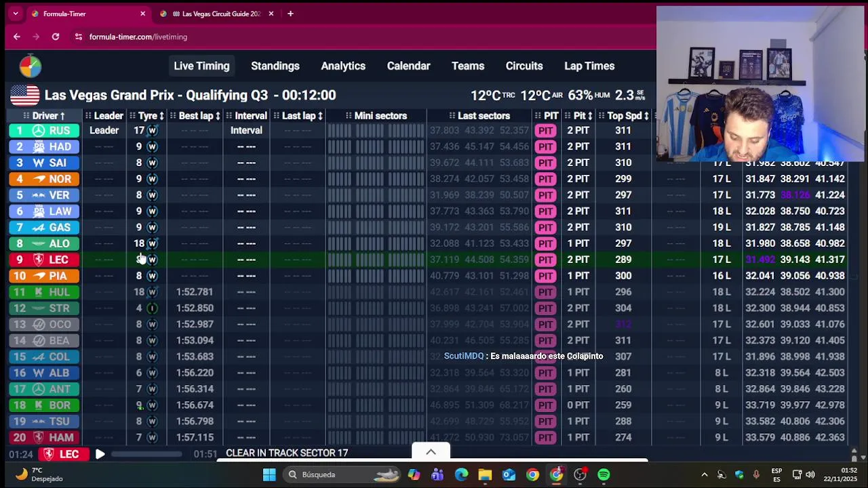This screenshot has width=868, height=488.
Task: Open Chrome tab search dropdown
Action: point(16,14)
